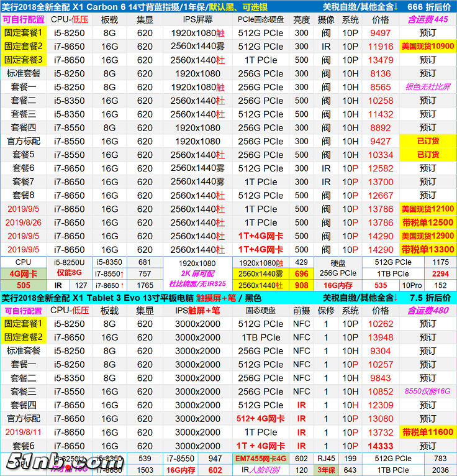Select the 美国现货12100 cell

[x=428, y=209]
